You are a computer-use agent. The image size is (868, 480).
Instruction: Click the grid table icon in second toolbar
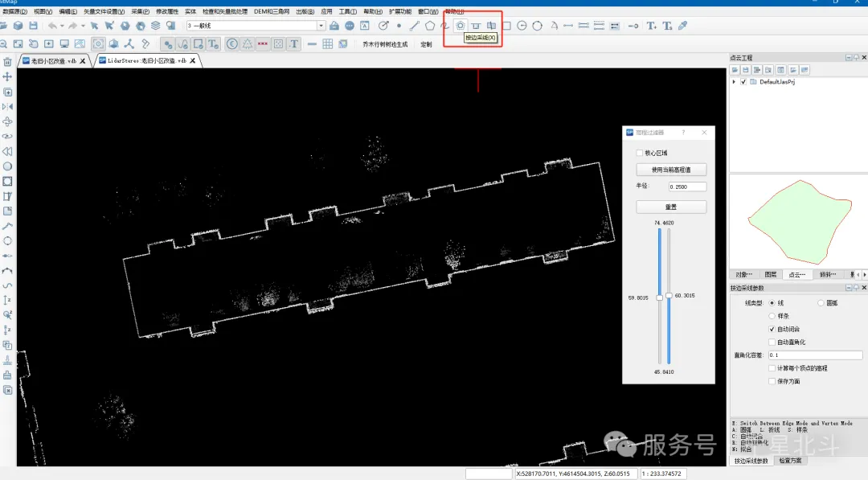click(328, 44)
